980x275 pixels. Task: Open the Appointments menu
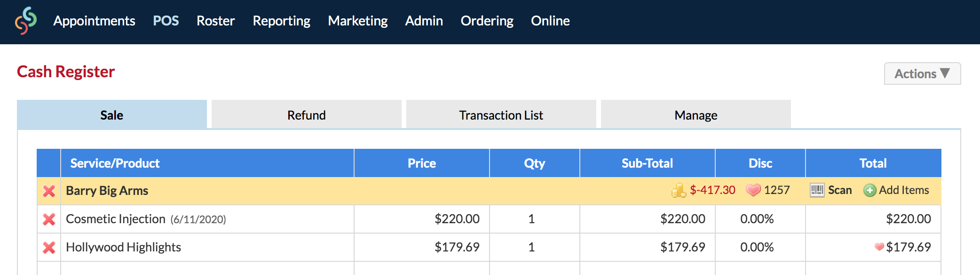[94, 21]
